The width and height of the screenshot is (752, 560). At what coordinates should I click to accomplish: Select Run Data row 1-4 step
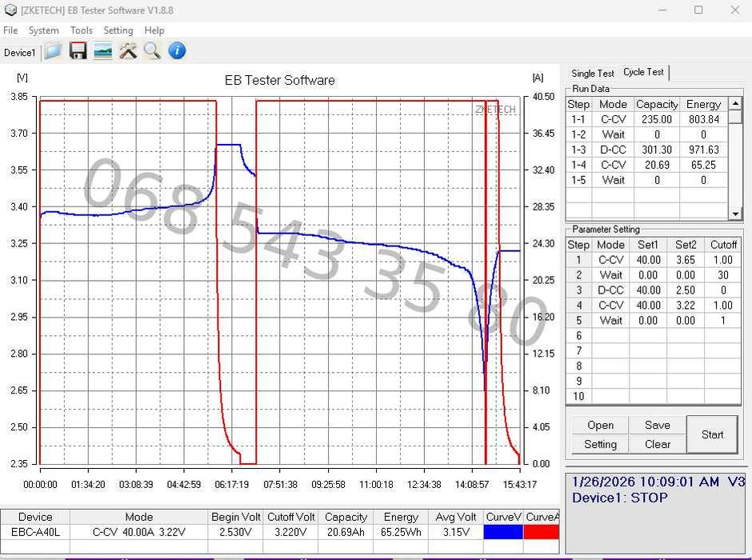[x=578, y=165]
